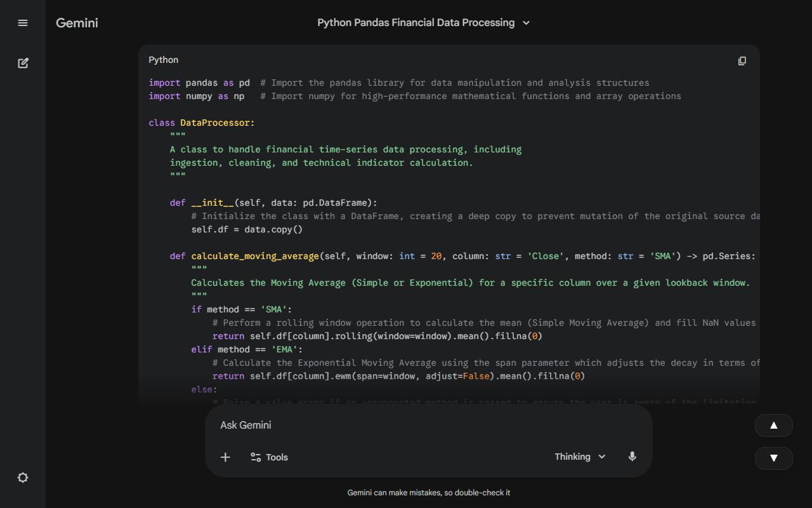Click the 'Initialize the class with a DataFrame' comment
Image resolution: width=812 pixels, height=508 pixels.
(476, 216)
